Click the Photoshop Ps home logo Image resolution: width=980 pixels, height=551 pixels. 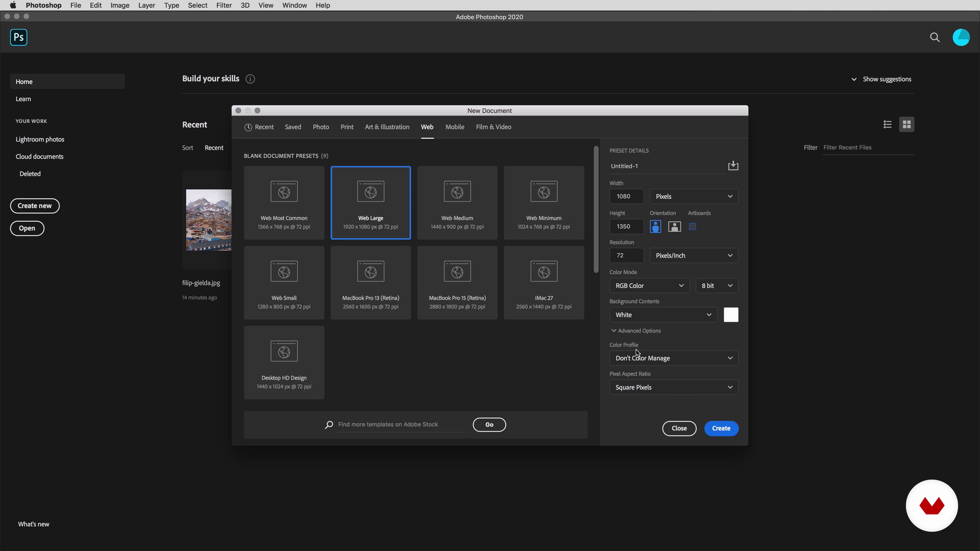click(19, 37)
